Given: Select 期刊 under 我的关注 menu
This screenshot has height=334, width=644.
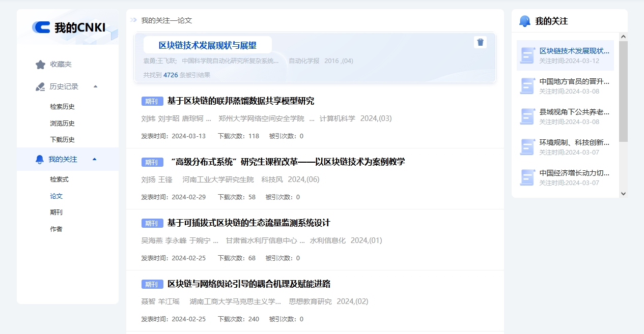Looking at the screenshot, I should (x=56, y=212).
